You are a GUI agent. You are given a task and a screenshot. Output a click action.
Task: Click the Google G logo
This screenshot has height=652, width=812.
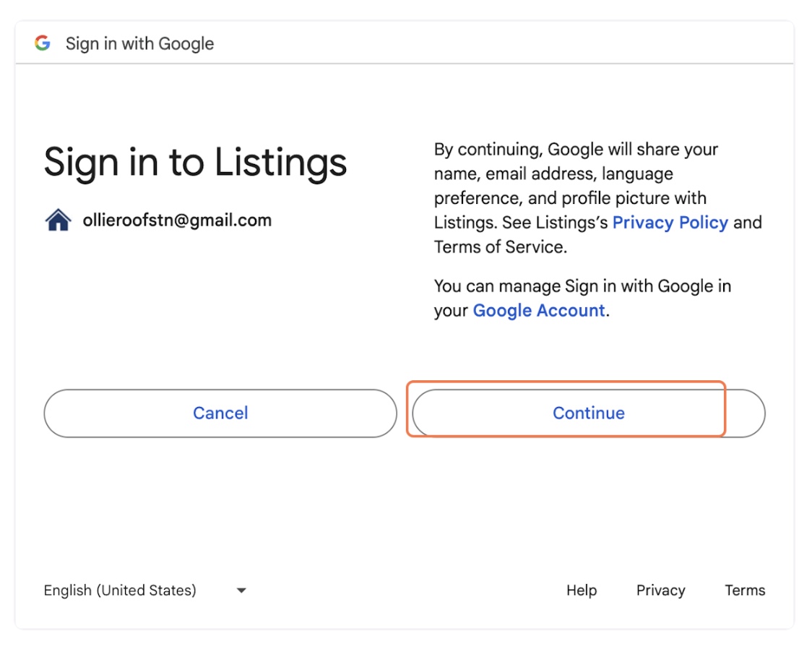click(43, 43)
